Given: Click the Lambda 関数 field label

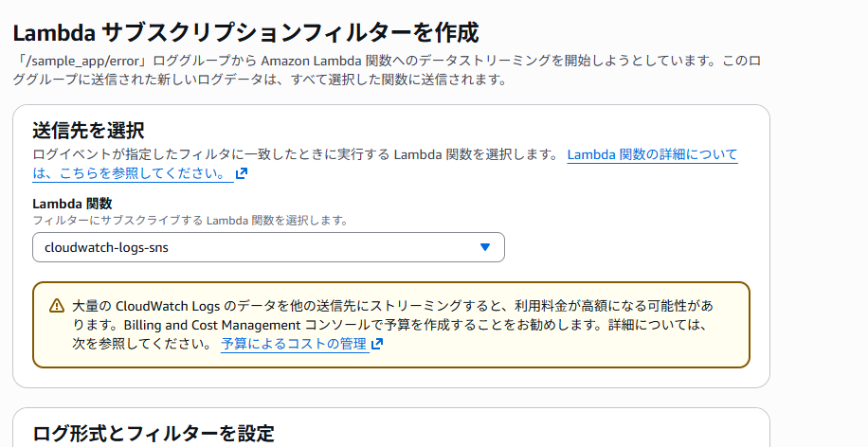Looking at the screenshot, I should point(72,204).
